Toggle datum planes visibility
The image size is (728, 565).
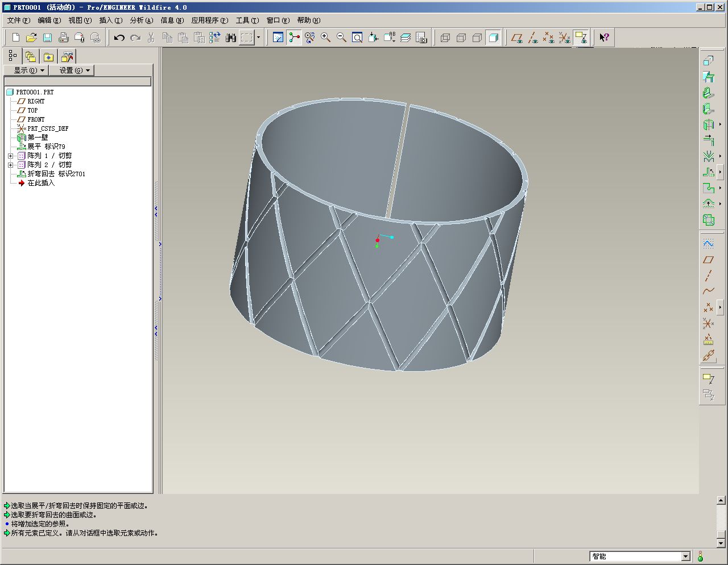coord(517,38)
